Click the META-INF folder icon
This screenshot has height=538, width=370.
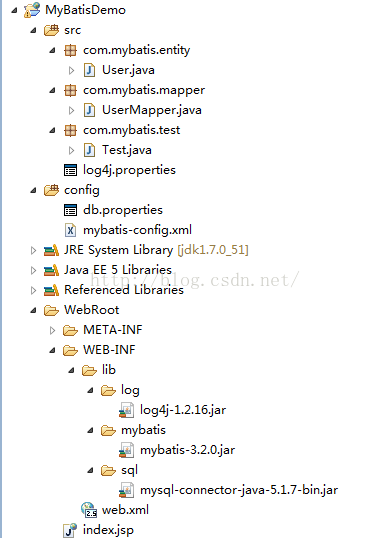(x=70, y=330)
